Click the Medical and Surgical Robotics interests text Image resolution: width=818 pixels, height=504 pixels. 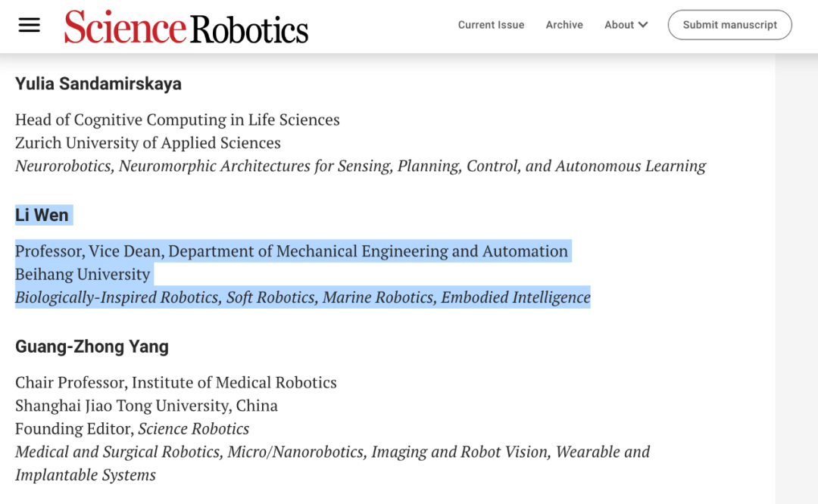tap(333, 453)
